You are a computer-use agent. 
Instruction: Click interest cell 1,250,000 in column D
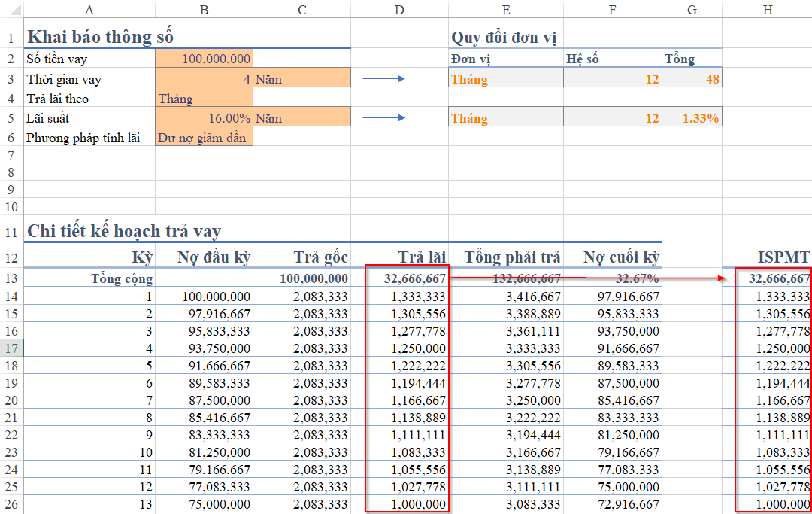pos(399,348)
